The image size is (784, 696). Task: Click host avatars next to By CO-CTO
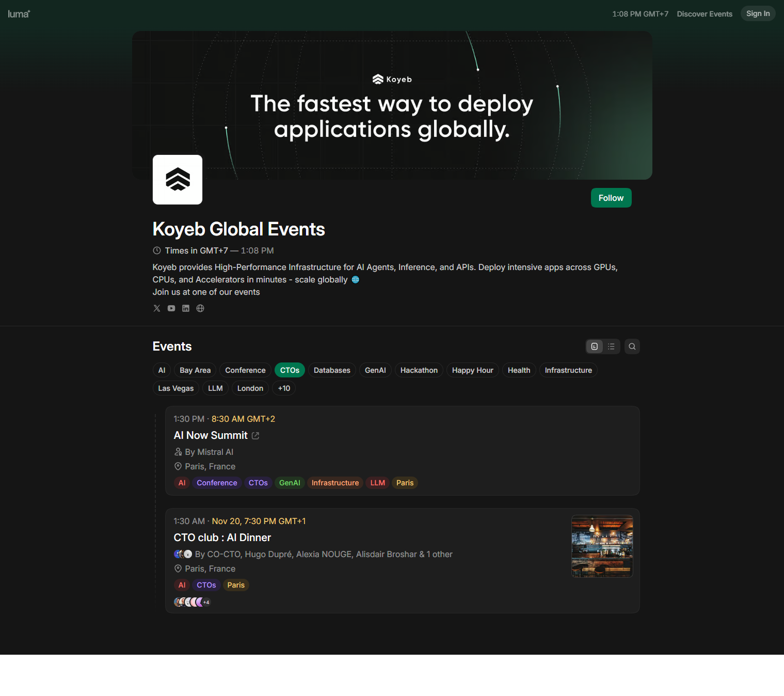click(x=183, y=554)
